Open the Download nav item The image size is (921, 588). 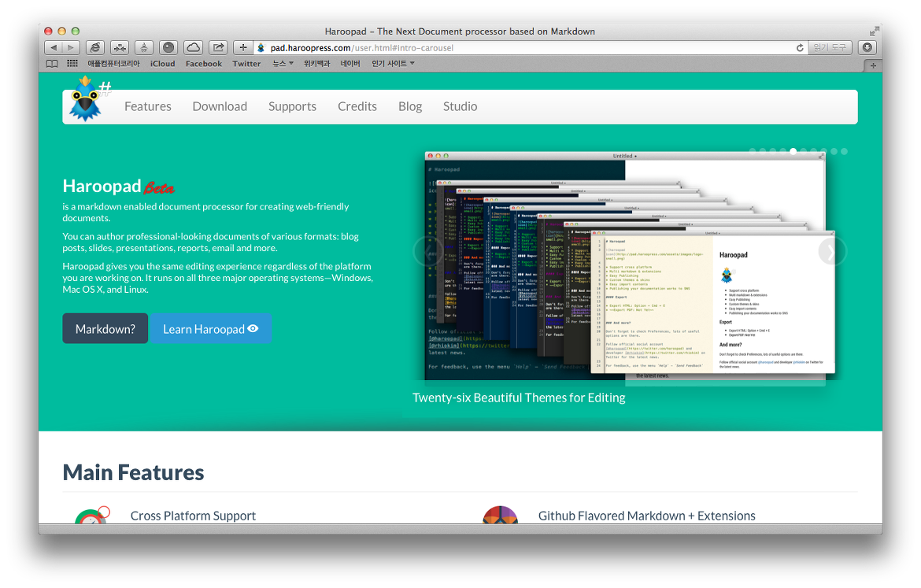[220, 106]
